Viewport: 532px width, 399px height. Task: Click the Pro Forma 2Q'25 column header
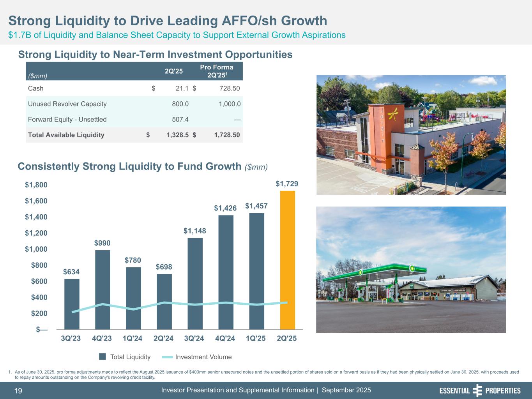216,71
